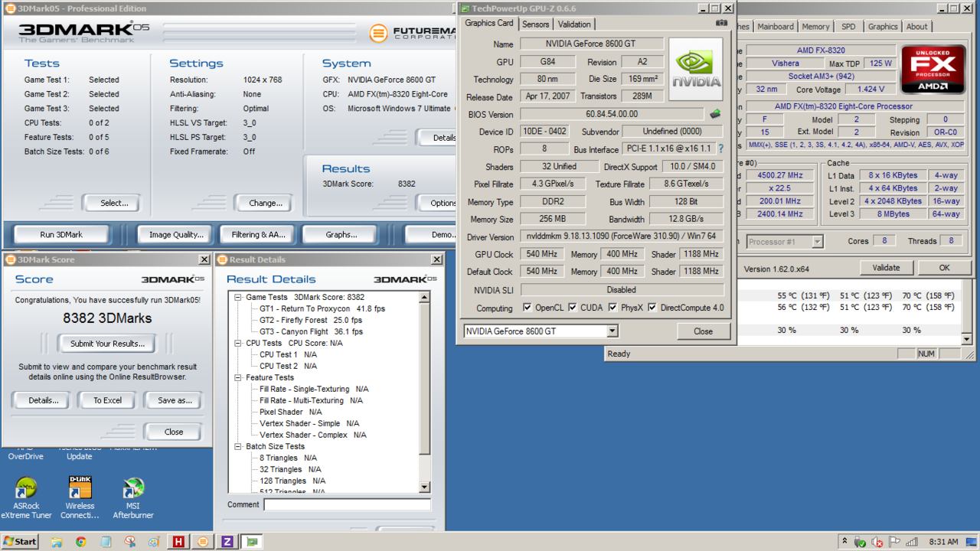Open the GPU selection dropdown in GPU-Z
The width and height of the screenshot is (980, 551).
pyautogui.click(x=612, y=331)
